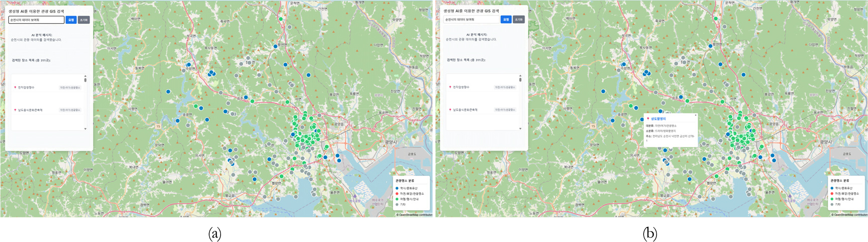Click blue 역사/문화유산 legend dot in map (a)

point(397,189)
